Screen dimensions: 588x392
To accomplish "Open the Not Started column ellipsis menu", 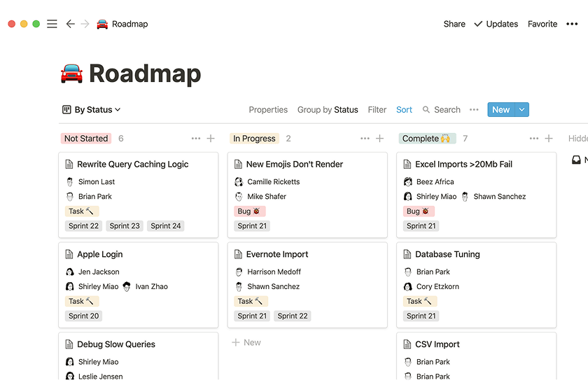I will [x=196, y=139].
